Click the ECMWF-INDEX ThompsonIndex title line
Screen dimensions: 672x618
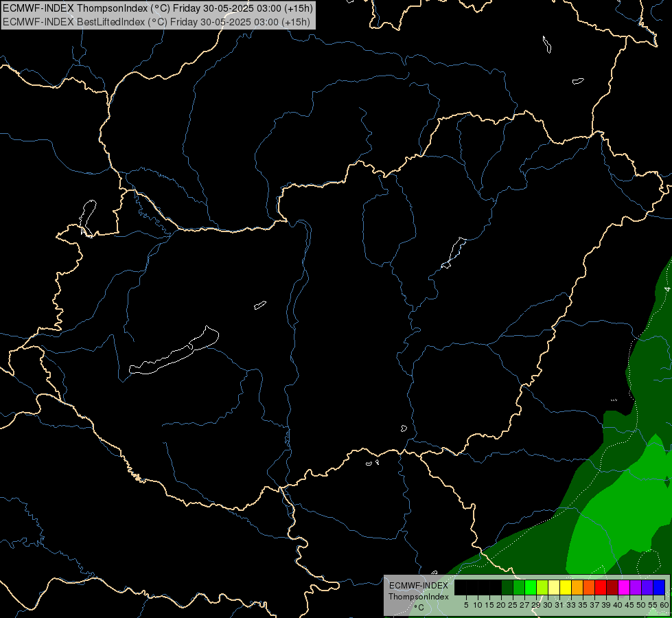pos(158,8)
